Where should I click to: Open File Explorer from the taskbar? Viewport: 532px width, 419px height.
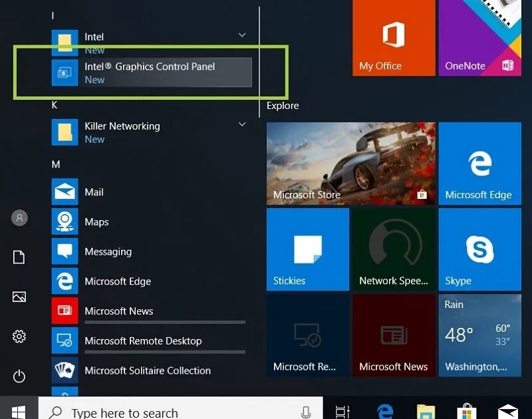tap(426, 412)
